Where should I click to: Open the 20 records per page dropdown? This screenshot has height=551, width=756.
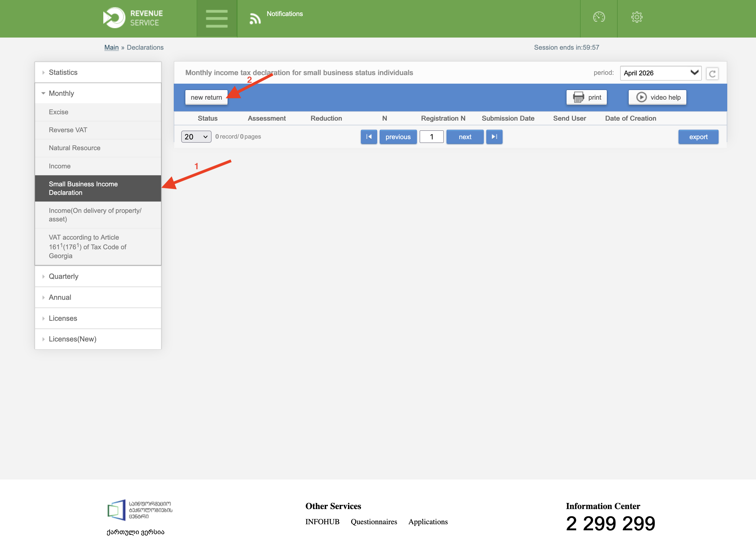196,137
